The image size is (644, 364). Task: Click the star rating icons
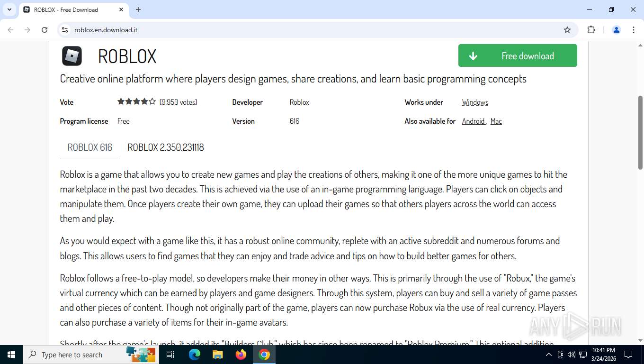click(136, 101)
